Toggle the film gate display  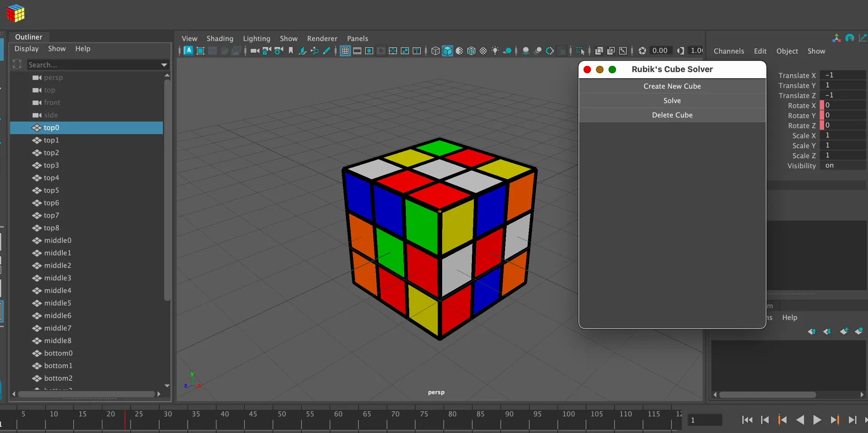coord(357,51)
